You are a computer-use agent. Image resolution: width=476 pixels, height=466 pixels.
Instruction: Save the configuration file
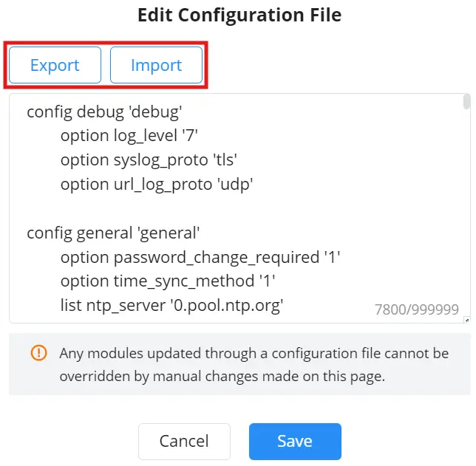point(295,442)
